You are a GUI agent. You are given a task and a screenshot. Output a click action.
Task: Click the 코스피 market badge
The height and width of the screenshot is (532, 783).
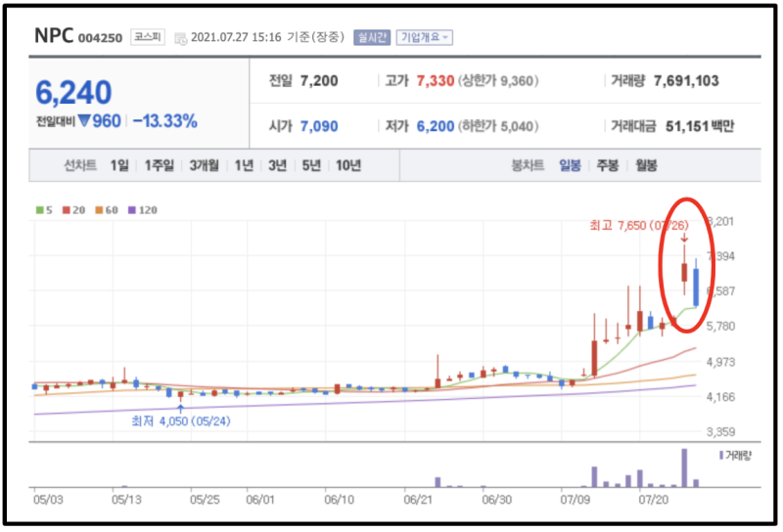[x=148, y=37]
